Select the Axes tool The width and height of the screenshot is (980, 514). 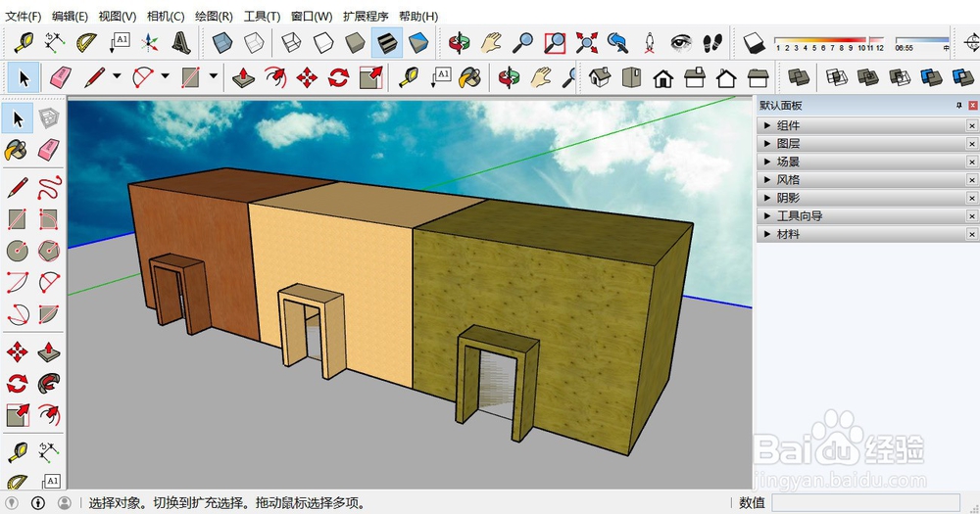point(149,42)
